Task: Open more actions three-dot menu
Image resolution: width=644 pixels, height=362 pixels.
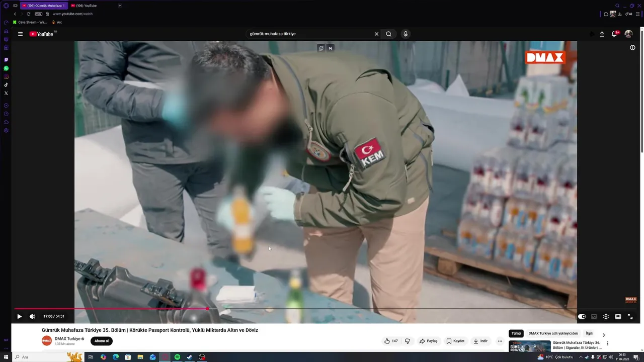Action: 500,341
